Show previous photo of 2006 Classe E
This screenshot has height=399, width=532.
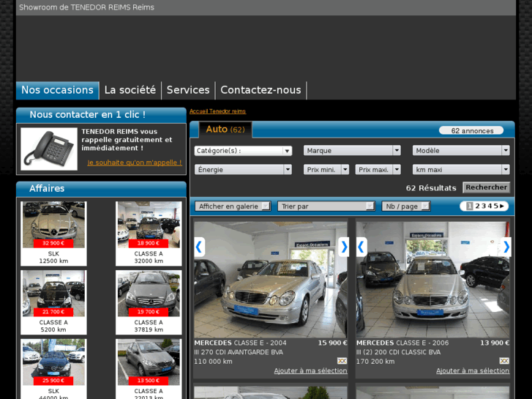pyautogui.click(x=361, y=247)
